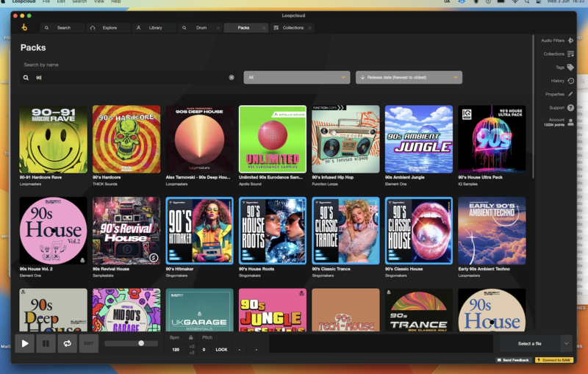Open Alex Tarnovski 90s Deep House pack
588x374 pixels.
(x=199, y=139)
